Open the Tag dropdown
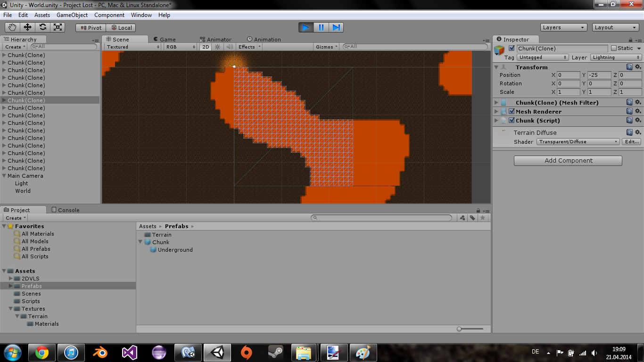The width and height of the screenshot is (644, 362). pyautogui.click(x=543, y=58)
